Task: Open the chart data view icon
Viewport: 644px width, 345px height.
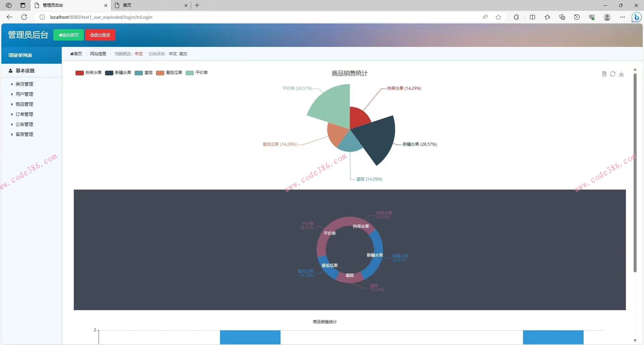Action: [604, 74]
